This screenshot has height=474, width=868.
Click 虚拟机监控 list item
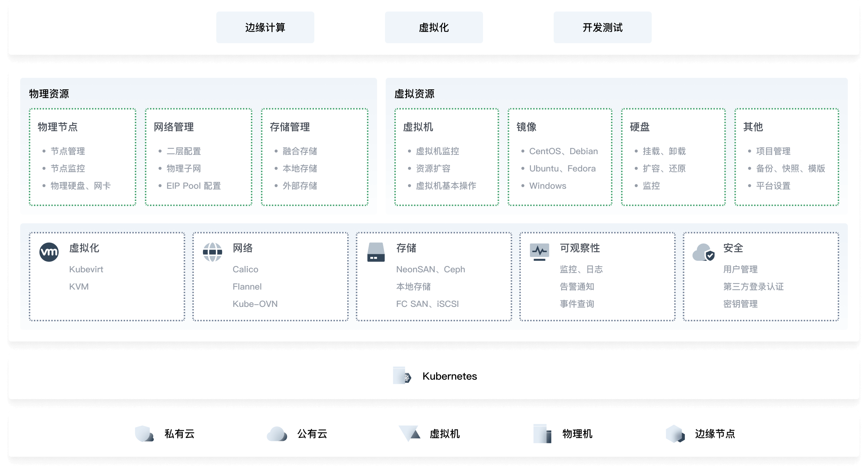[438, 151]
